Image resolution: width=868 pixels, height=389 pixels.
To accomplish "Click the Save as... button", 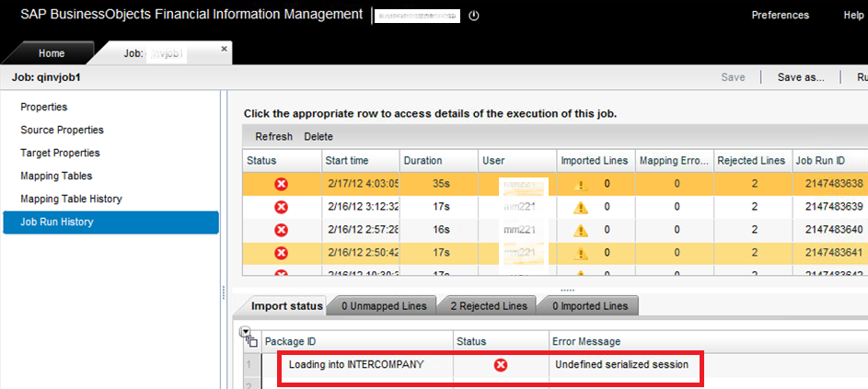I will (801, 77).
